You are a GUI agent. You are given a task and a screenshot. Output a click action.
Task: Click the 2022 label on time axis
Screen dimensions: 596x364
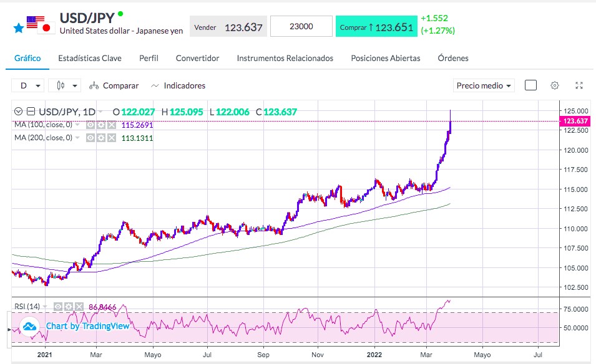point(374,355)
